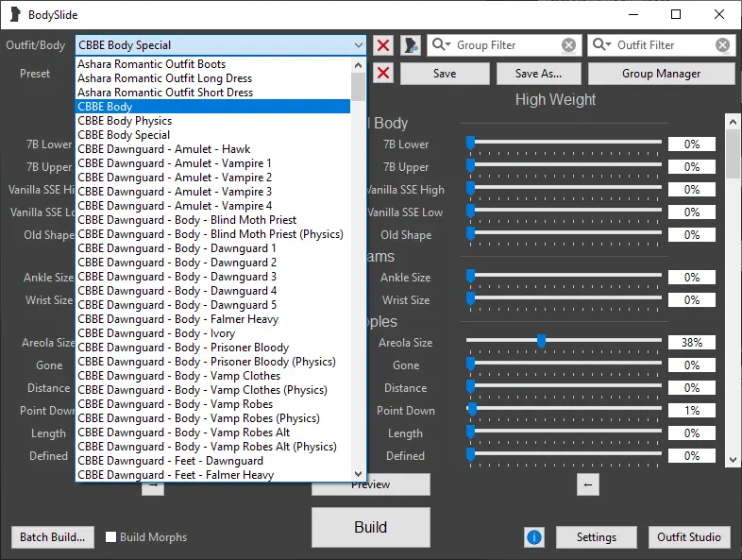Click the red X delete outfit icon
Image resolution: width=742 pixels, height=560 pixels.
pyautogui.click(x=383, y=45)
